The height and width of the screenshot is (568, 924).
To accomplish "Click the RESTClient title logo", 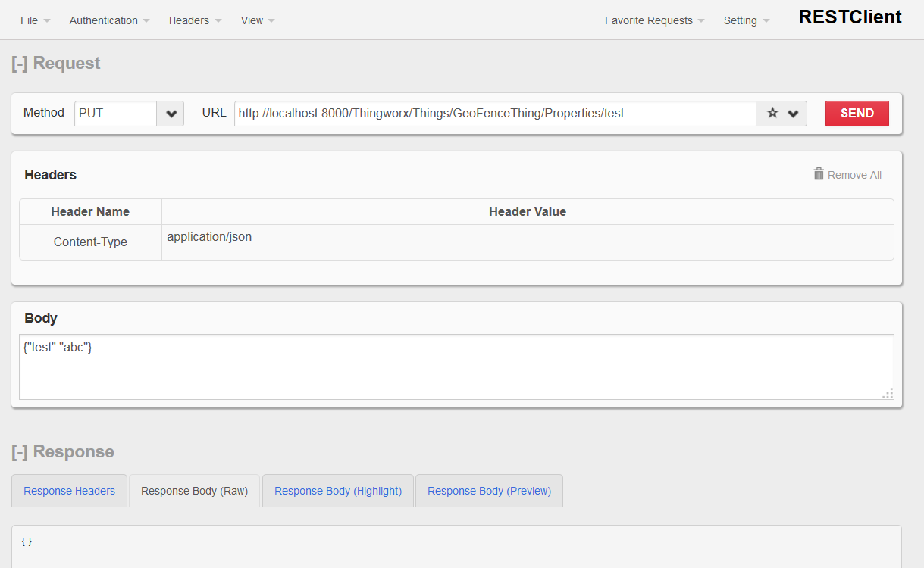I will pos(850,17).
